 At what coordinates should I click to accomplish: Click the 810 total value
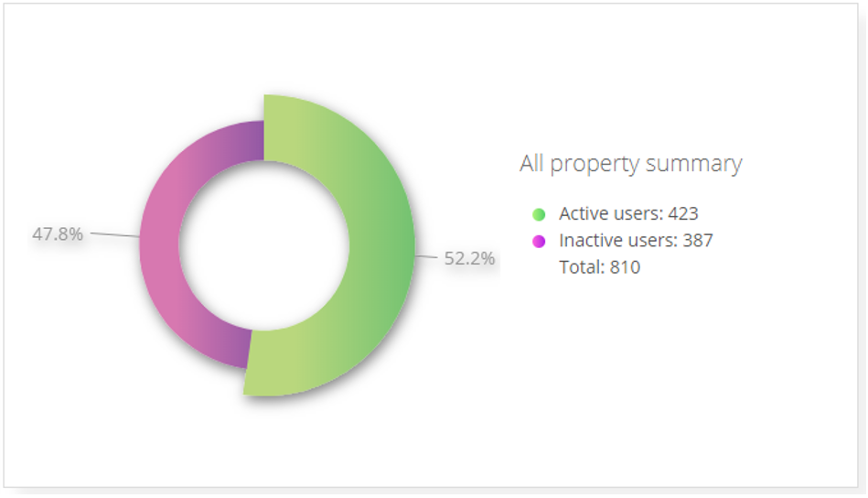pyautogui.click(x=625, y=267)
